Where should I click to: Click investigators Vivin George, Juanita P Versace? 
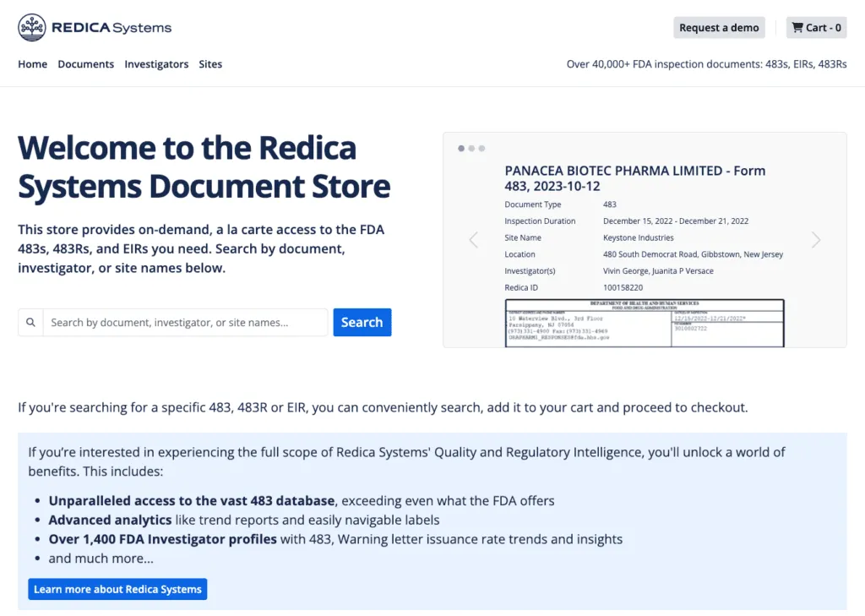pos(658,271)
